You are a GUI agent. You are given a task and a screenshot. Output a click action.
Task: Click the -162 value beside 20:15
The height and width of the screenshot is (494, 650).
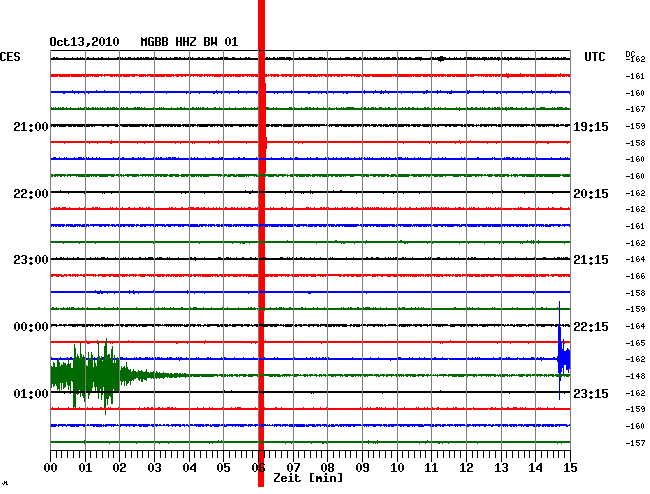(x=635, y=193)
